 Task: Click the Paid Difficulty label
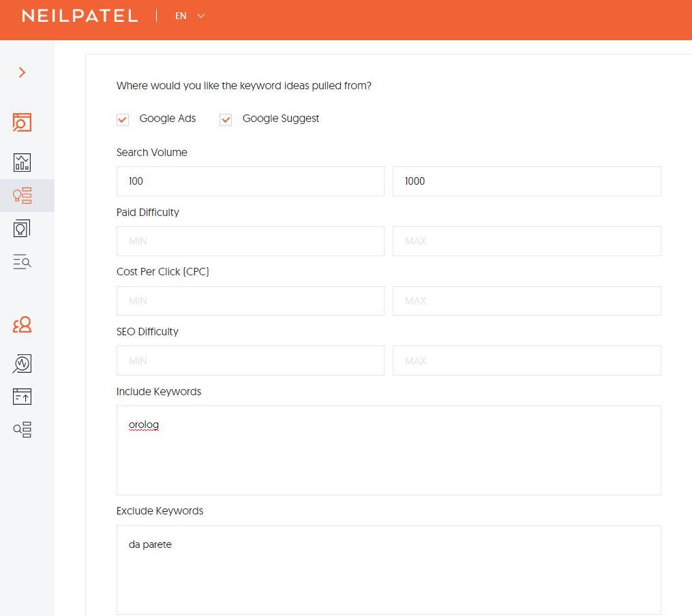click(x=148, y=213)
